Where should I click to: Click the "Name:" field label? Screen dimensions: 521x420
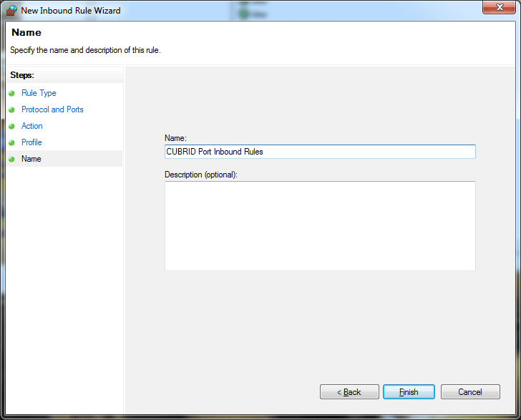point(175,138)
